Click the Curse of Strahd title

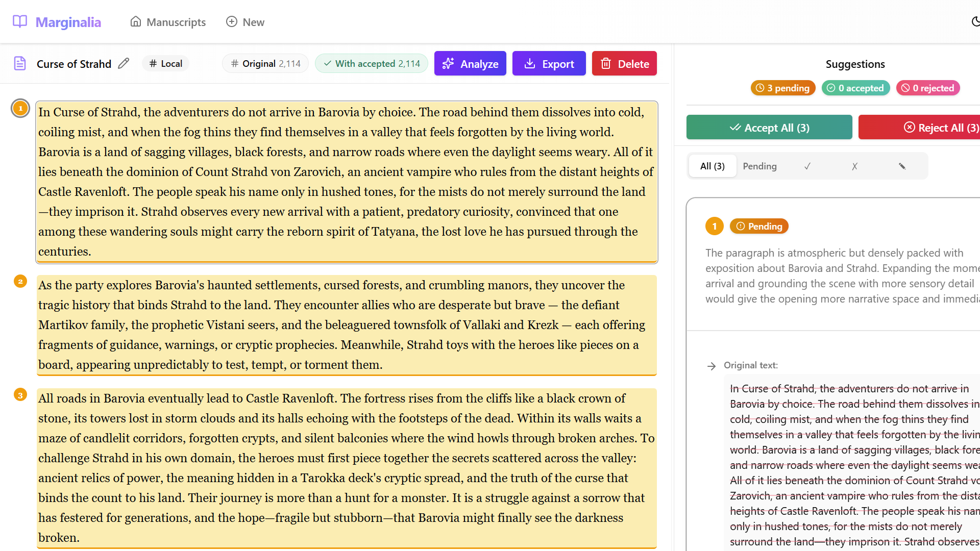point(74,64)
